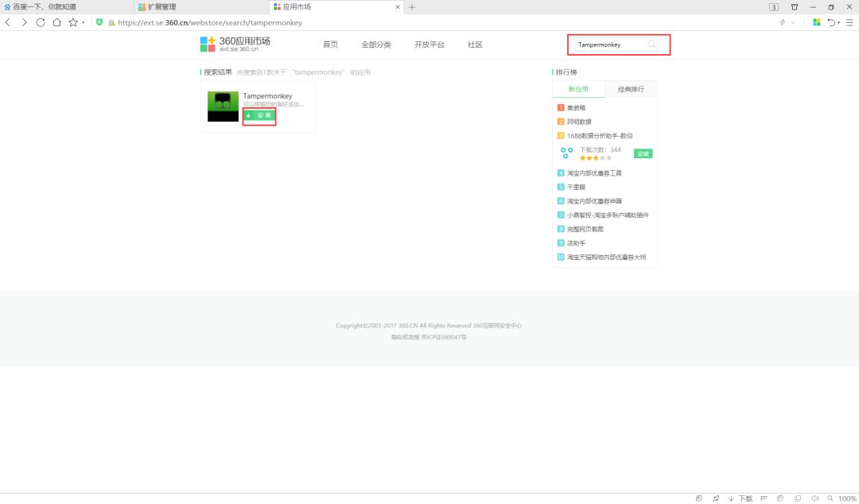The width and height of the screenshot is (859, 504).
Task: Install 1688数据分析助手 via small 安装 button
Action: click(643, 154)
